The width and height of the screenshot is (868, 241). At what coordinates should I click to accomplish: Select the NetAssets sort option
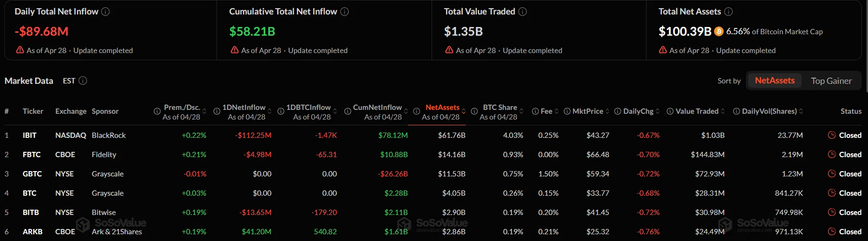coord(774,80)
